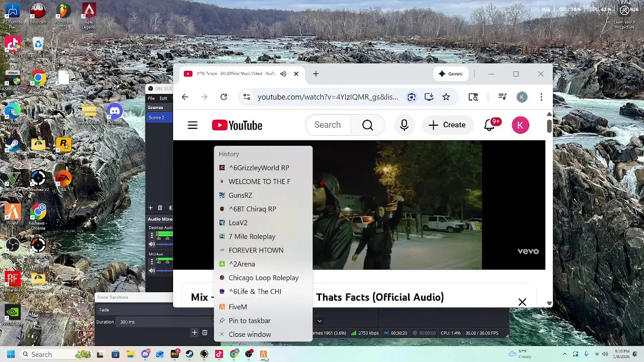Choose 2Arena in the history list

(263, 264)
